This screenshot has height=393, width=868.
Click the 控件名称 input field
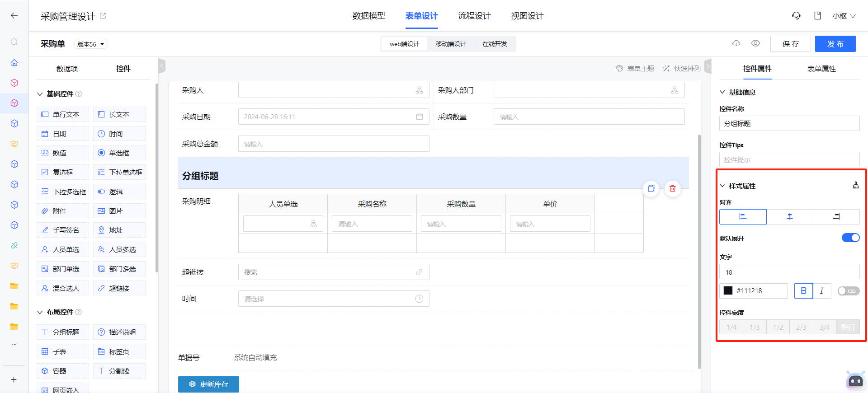click(789, 123)
